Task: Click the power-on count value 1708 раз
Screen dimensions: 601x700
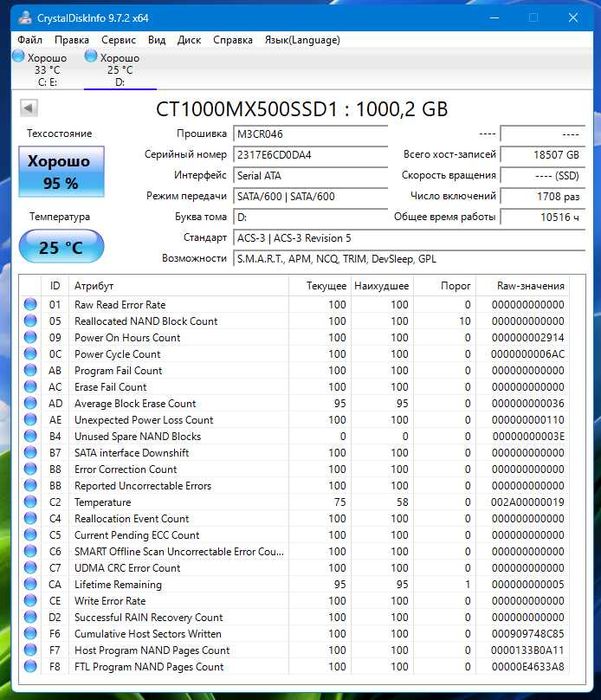Action: click(x=543, y=196)
